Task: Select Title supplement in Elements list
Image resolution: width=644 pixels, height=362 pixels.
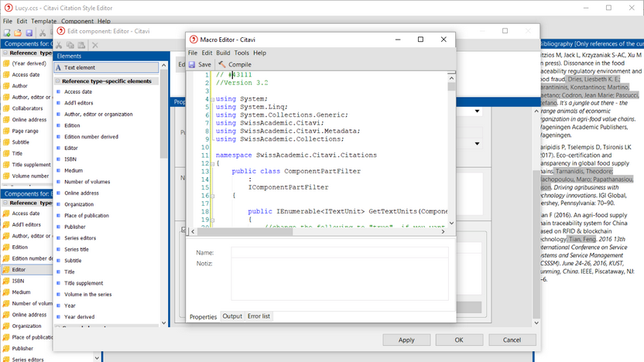Action: [x=84, y=283]
